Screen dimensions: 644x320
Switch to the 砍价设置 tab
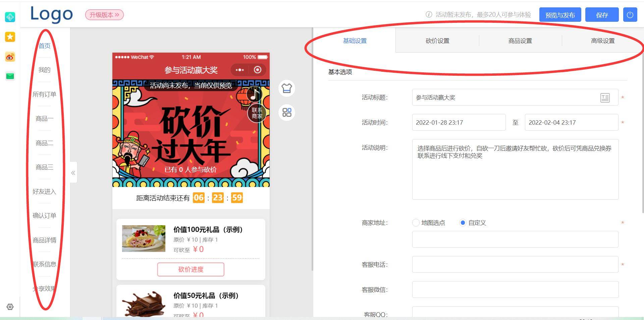437,41
